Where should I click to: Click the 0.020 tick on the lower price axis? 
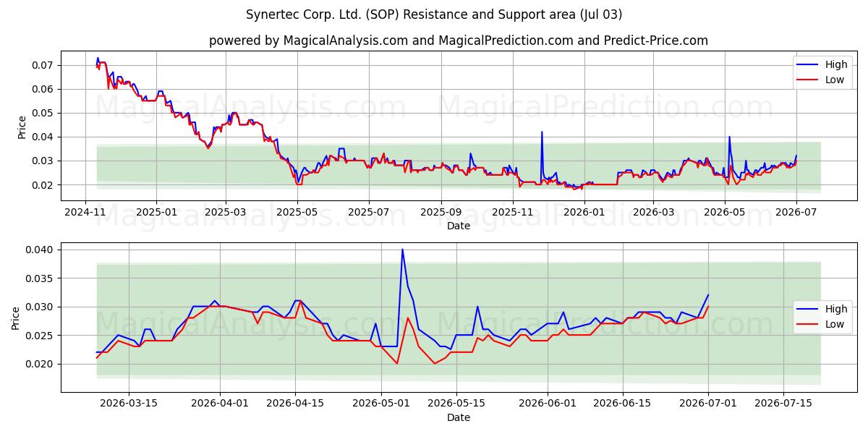point(41,364)
